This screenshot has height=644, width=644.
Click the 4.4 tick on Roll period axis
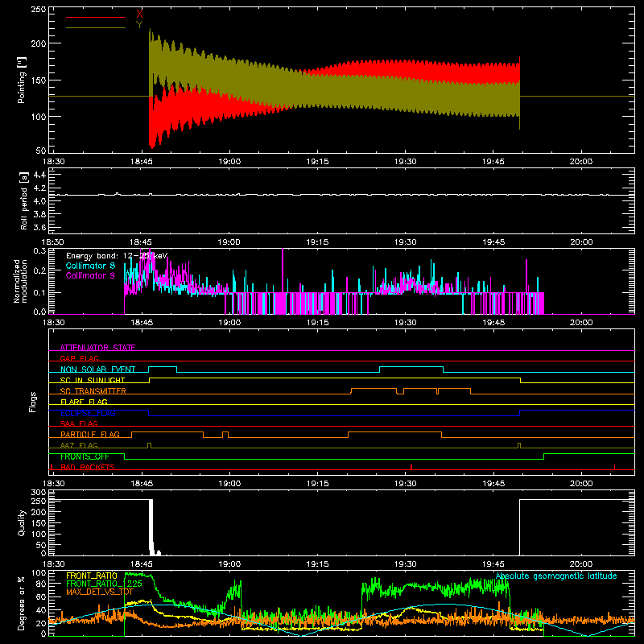click(x=39, y=175)
